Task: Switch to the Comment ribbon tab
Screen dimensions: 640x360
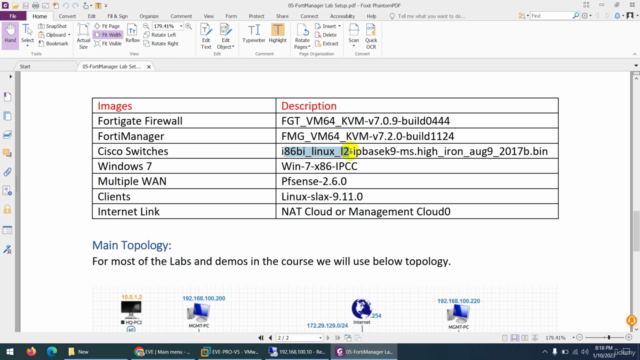Action: click(x=181, y=16)
